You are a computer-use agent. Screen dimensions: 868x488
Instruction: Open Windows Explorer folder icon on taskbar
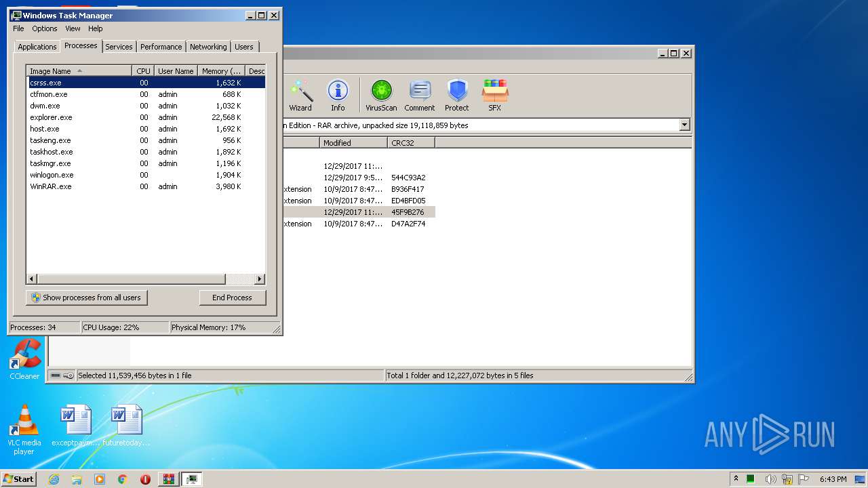pos(77,479)
